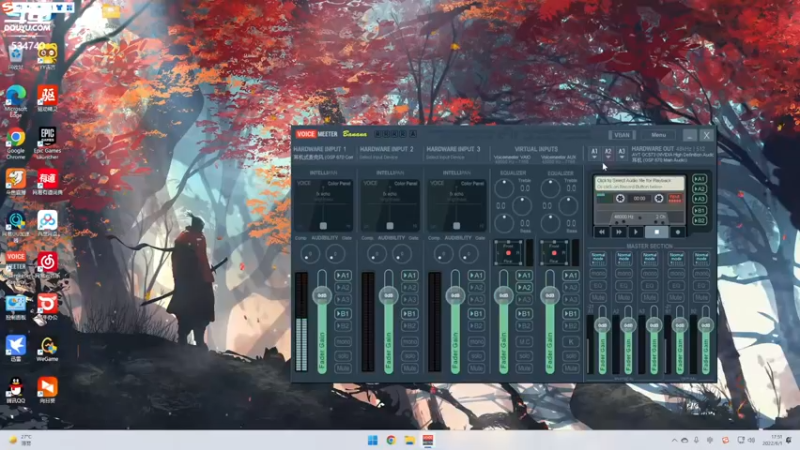800x450 pixels.
Task: Open the Tencent QQ penguin icon
Action: pos(16,390)
